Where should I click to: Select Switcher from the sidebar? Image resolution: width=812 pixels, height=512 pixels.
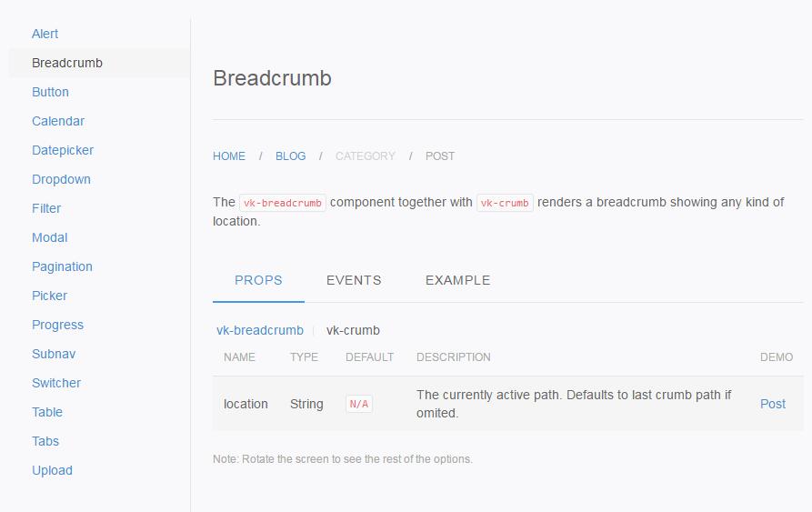point(56,383)
